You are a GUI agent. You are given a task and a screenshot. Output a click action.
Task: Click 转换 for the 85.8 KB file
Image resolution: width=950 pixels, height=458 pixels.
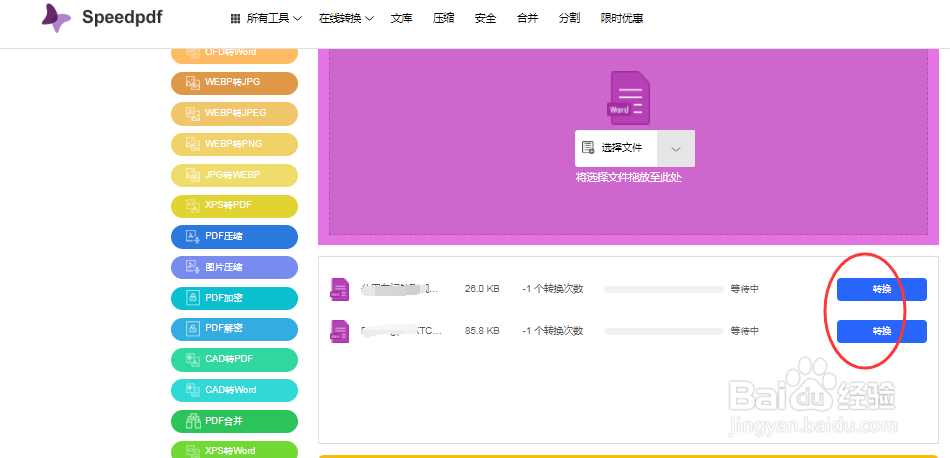click(882, 331)
